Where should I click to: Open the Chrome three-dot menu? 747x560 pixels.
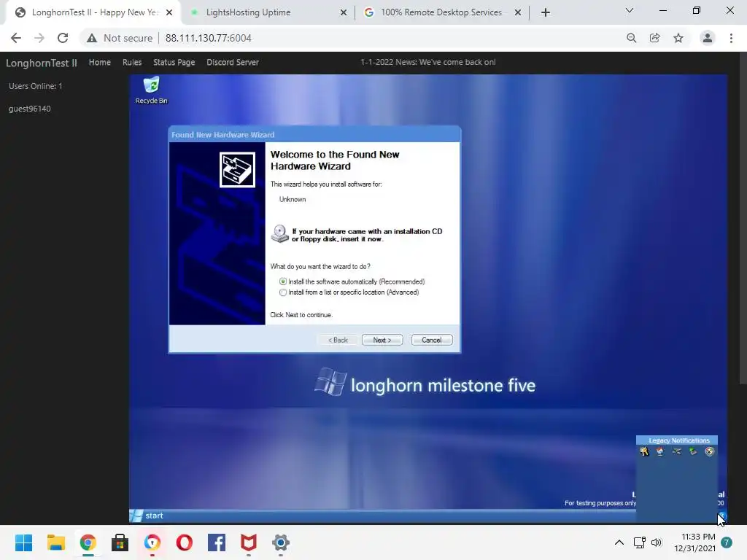[x=731, y=38]
